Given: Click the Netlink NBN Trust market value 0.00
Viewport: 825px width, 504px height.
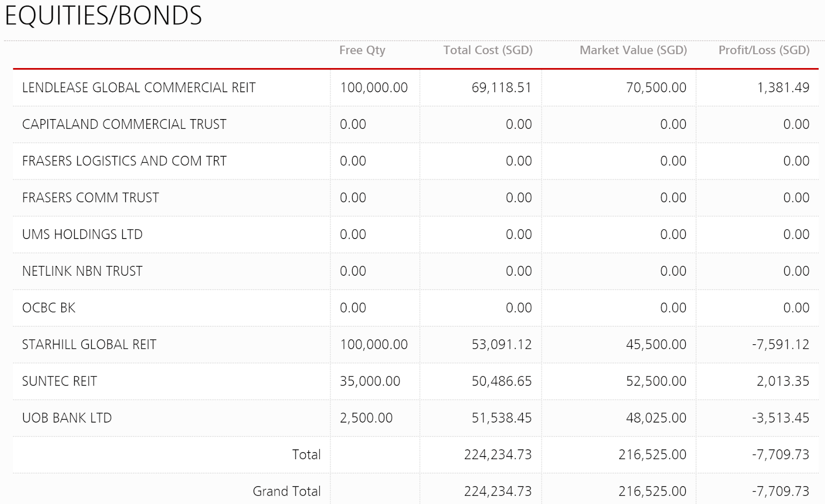Looking at the screenshot, I should pyautogui.click(x=673, y=271).
